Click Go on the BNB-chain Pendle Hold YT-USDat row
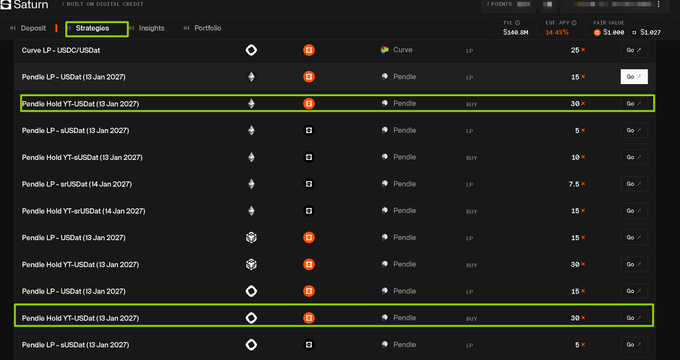The width and height of the screenshot is (680, 360). (x=634, y=265)
